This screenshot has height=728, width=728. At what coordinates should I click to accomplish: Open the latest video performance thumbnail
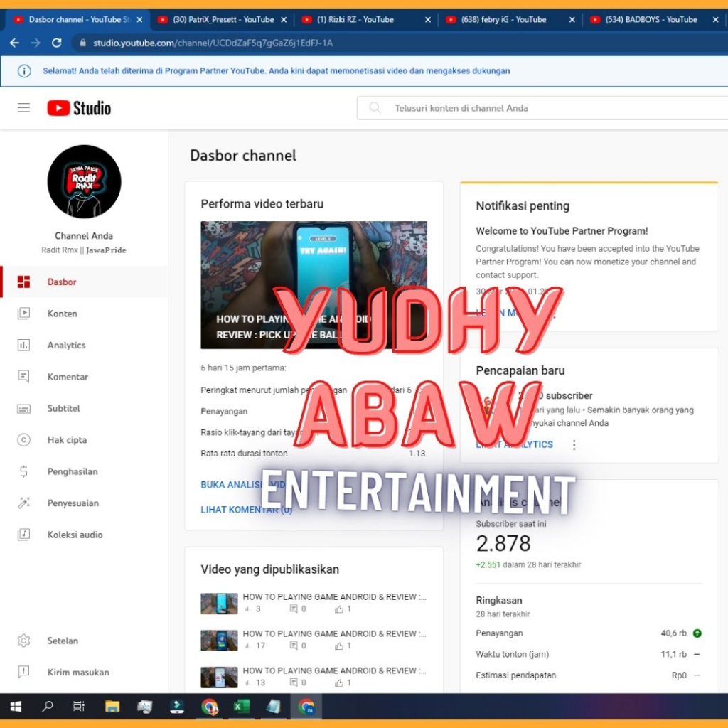click(315, 284)
